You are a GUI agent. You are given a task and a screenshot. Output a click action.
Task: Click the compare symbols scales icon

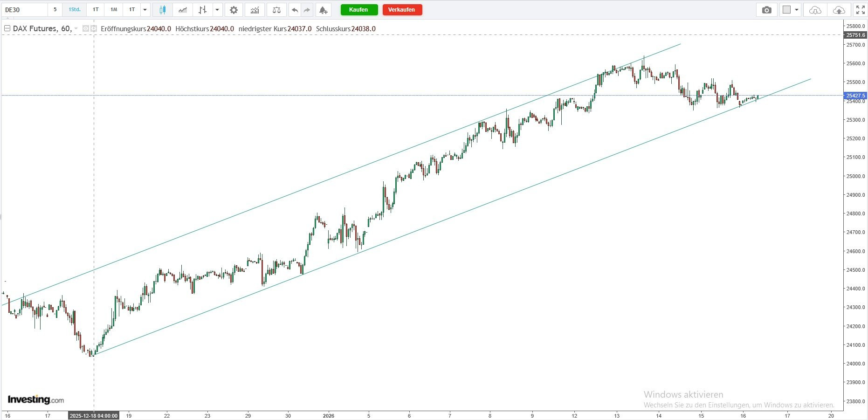pos(276,10)
